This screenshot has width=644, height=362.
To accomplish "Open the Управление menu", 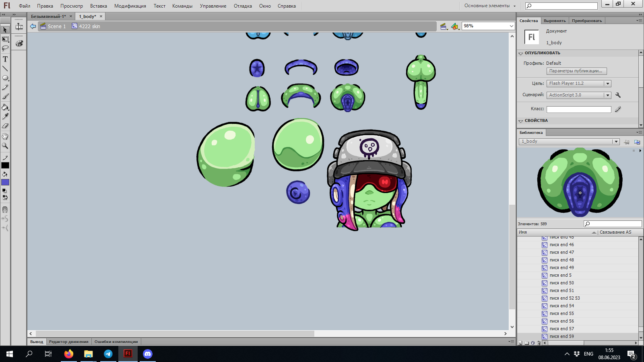I will point(213,6).
